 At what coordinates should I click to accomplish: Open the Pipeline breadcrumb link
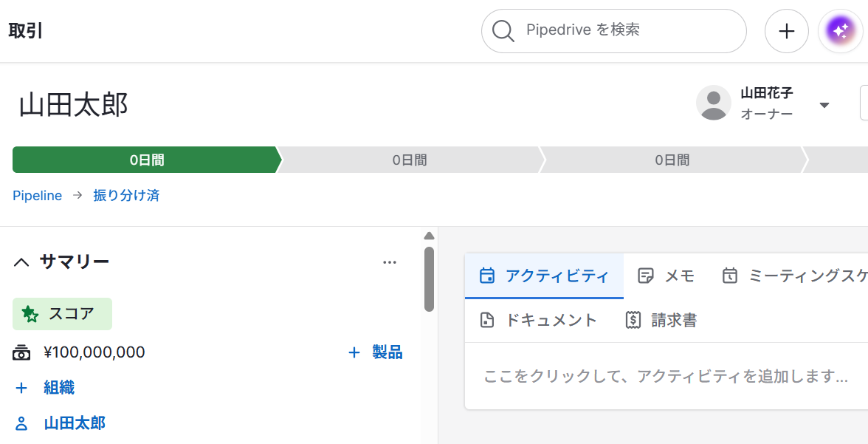37,196
